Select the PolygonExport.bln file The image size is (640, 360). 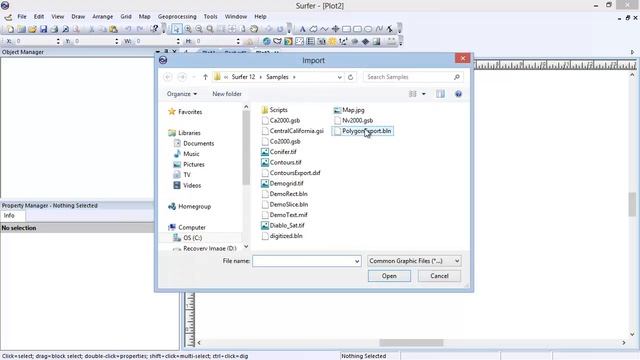click(x=362, y=131)
